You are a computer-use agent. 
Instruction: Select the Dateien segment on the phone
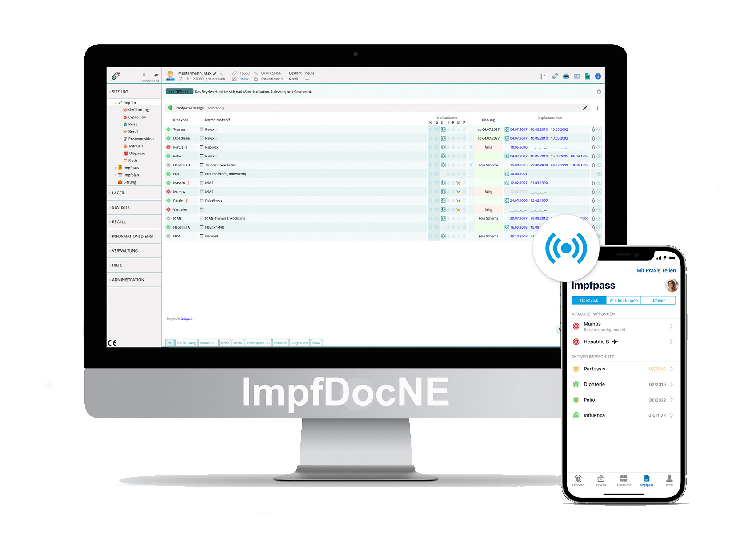coord(658,301)
